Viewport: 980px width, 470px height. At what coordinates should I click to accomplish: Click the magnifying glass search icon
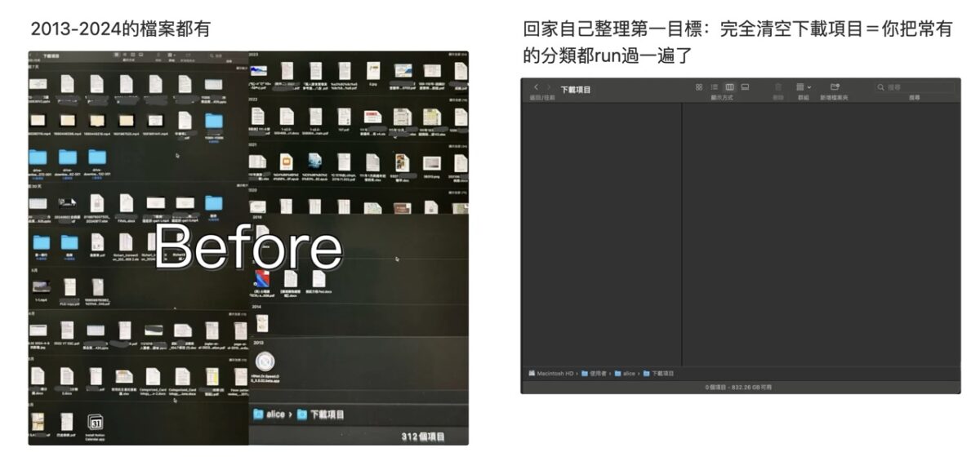[x=881, y=87]
